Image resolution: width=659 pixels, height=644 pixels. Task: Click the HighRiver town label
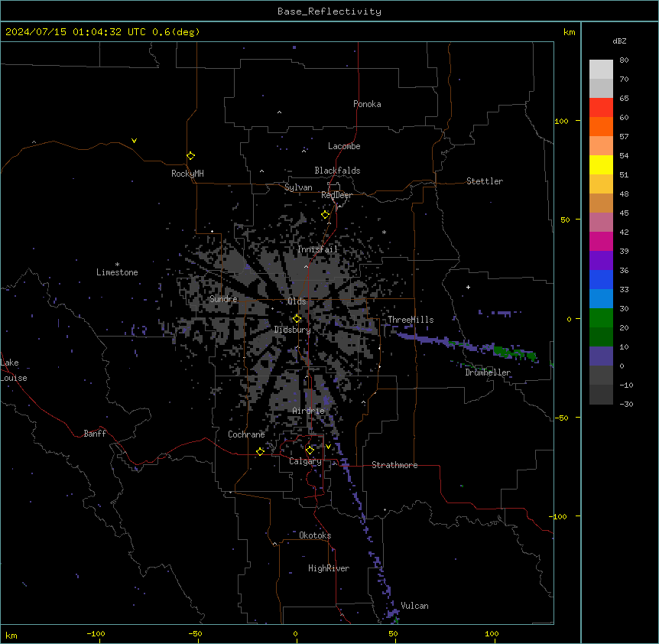(329, 568)
